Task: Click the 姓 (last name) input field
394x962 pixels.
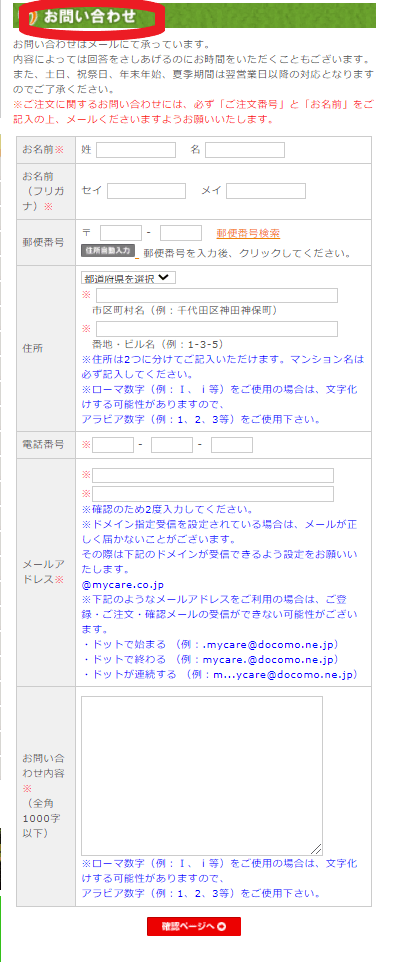Action: click(x=136, y=150)
